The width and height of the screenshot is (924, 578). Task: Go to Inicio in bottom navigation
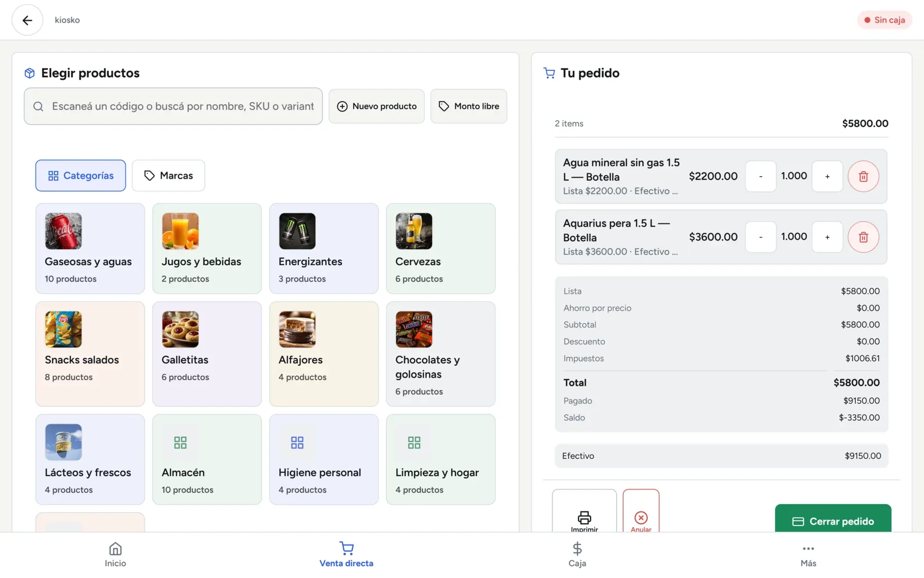pyautogui.click(x=115, y=555)
